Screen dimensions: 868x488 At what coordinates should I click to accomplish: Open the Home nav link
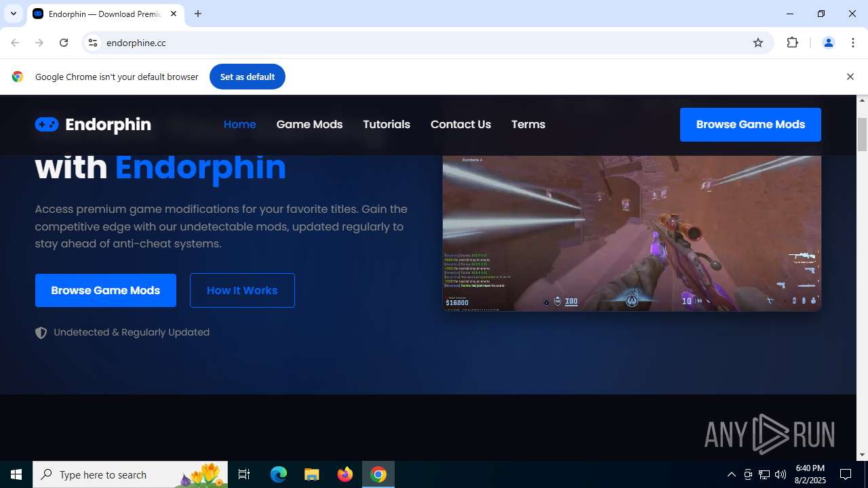click(240, 125)
